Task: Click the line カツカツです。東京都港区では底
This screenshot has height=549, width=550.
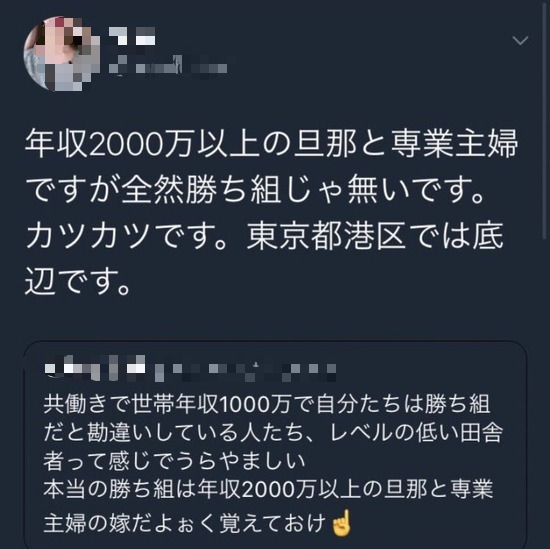Action: (x=264, y=235)
